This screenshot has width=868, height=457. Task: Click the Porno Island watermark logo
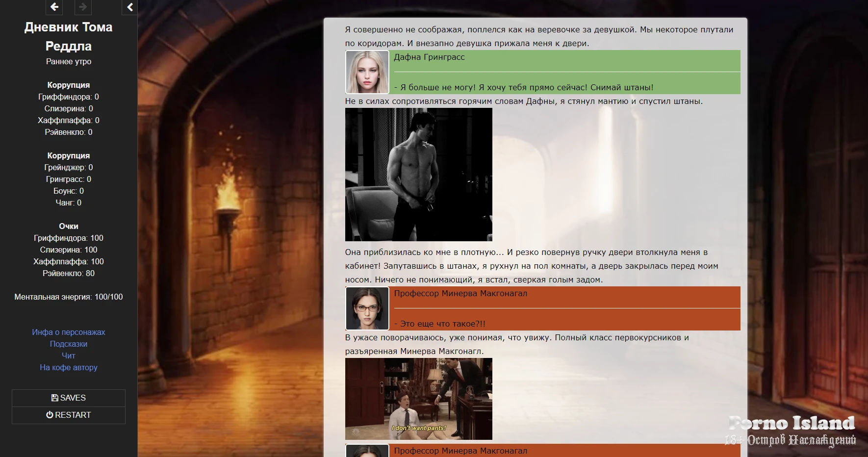click(x=791, y=430)
